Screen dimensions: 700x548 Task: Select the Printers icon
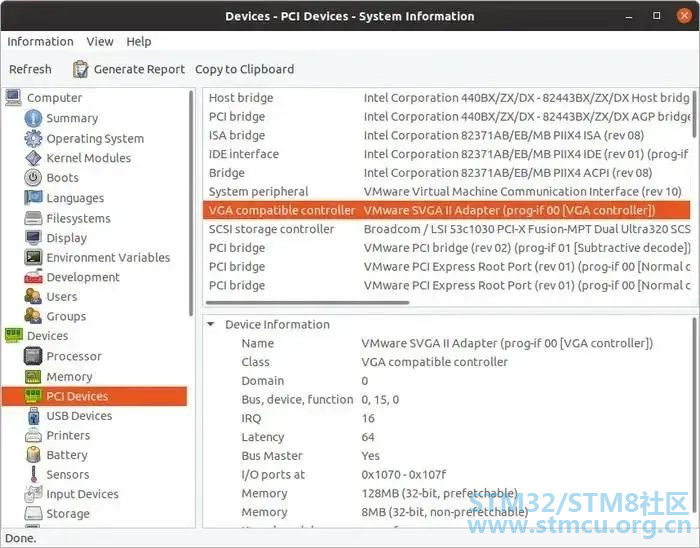tap(33, 435)
